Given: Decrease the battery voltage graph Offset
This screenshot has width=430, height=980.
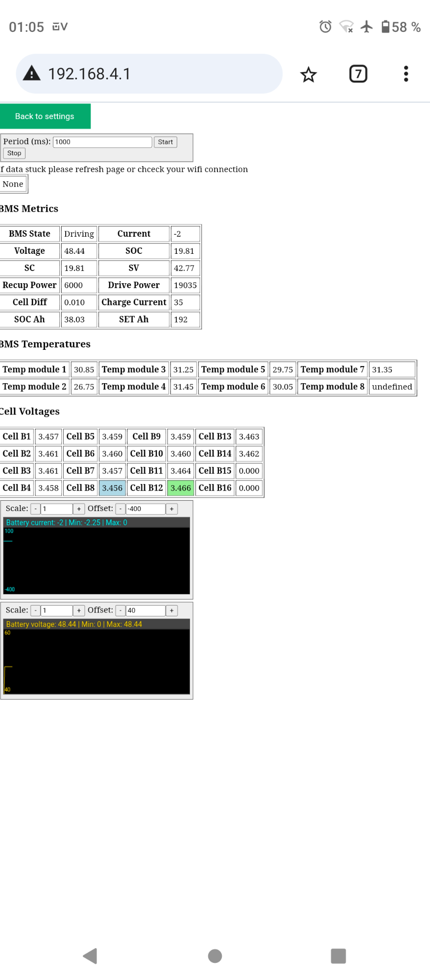Looking at the screenshot, I should pyautogui.click(x=120, y=611).
